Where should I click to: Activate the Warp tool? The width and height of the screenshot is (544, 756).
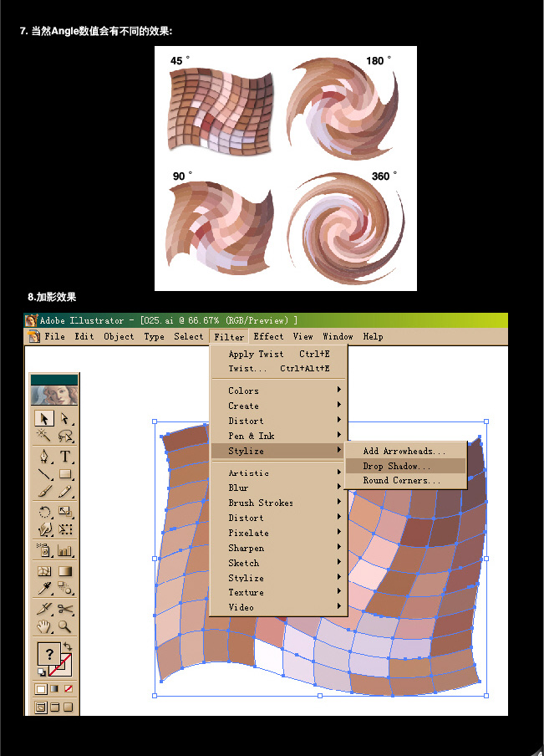(43, 529)
